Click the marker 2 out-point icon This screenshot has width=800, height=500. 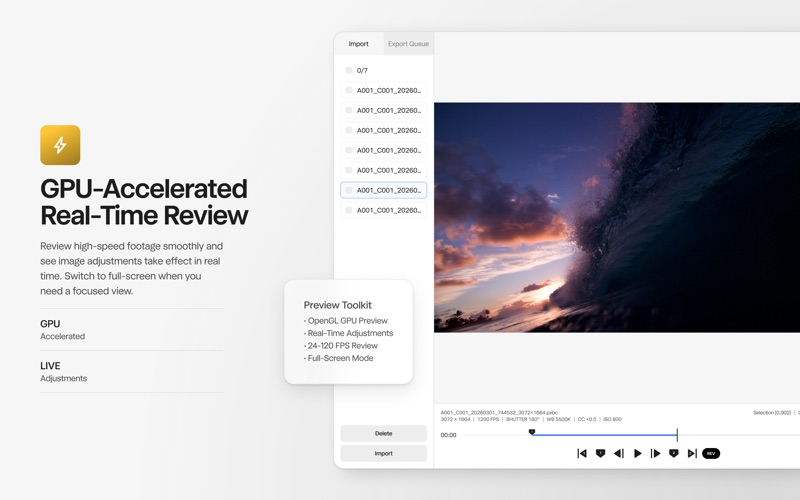click(x=673, y=453)
